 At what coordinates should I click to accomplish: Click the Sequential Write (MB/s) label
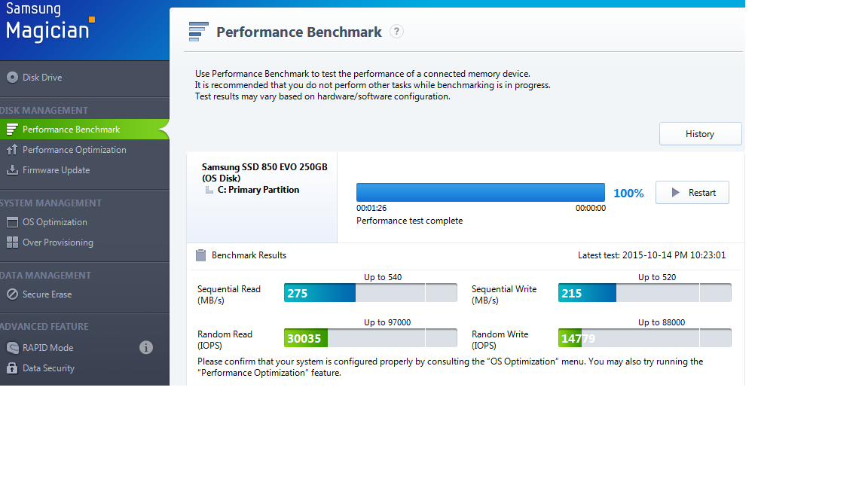click(x=504, y=295)
